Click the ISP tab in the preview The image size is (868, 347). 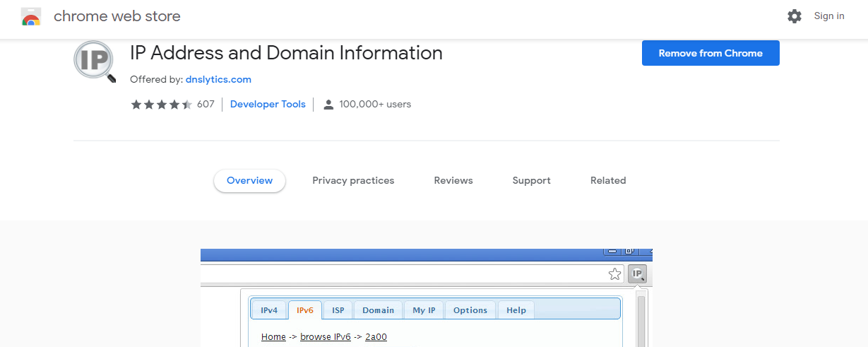click(338, 310)
